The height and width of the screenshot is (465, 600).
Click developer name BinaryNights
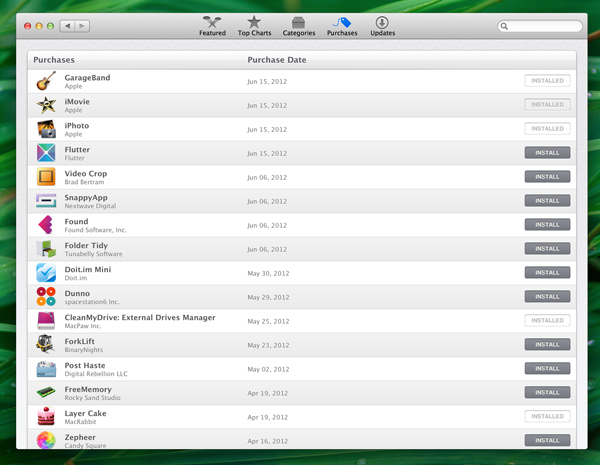[x=84, y=350]
